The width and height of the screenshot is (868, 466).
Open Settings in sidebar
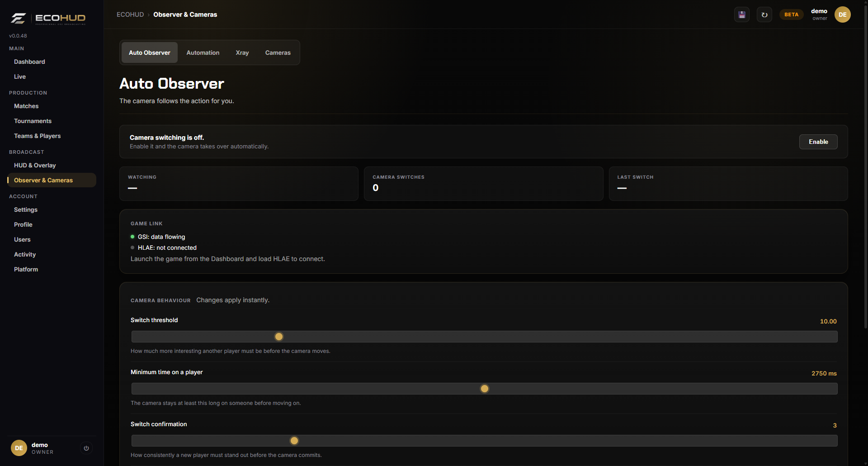pyautogui.click(x=52, y=209)
